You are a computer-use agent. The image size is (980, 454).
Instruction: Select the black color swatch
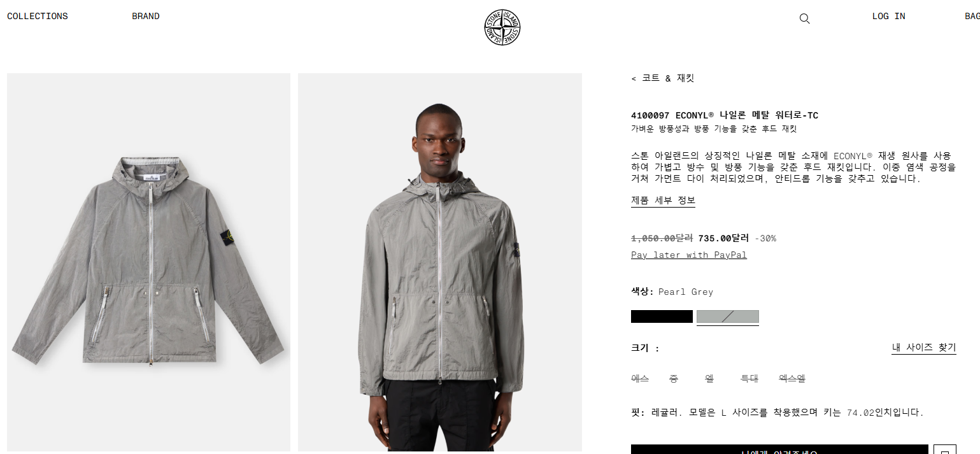coord(662,316)
